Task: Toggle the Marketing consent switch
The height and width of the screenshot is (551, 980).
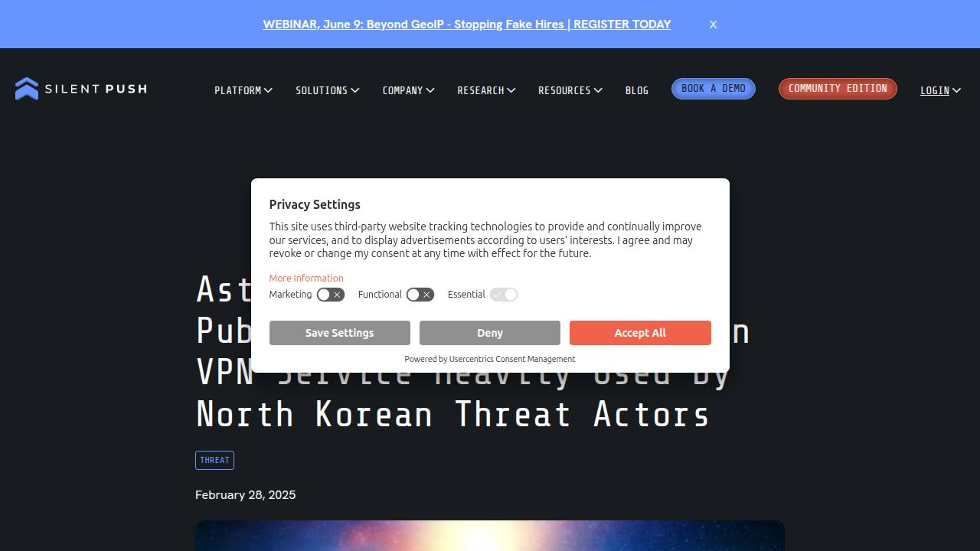Action: (331, 295)
